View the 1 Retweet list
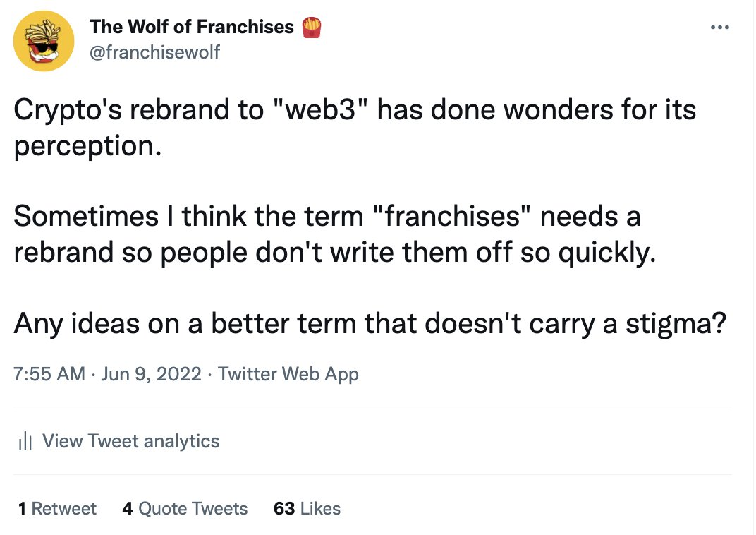 (57, 508)
